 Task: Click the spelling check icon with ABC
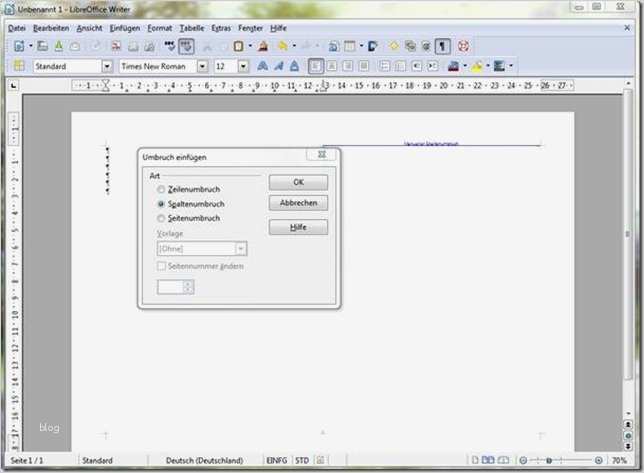pyautogui.click(x=170, y=46)
